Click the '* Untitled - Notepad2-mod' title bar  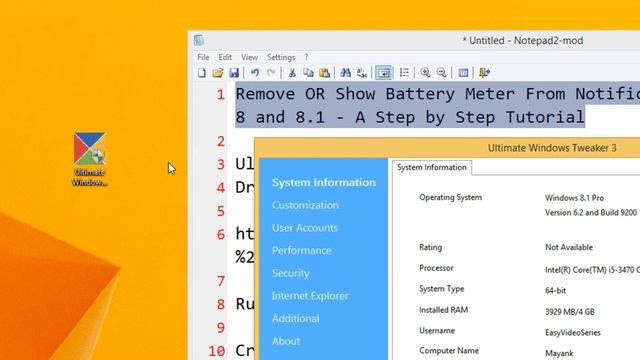tap(522, 40)
